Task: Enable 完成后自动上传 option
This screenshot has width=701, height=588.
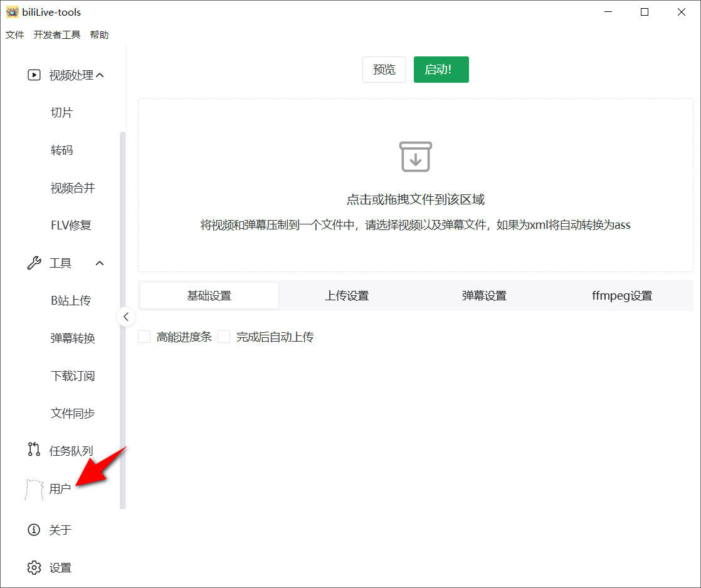Action: pos(224,337)
